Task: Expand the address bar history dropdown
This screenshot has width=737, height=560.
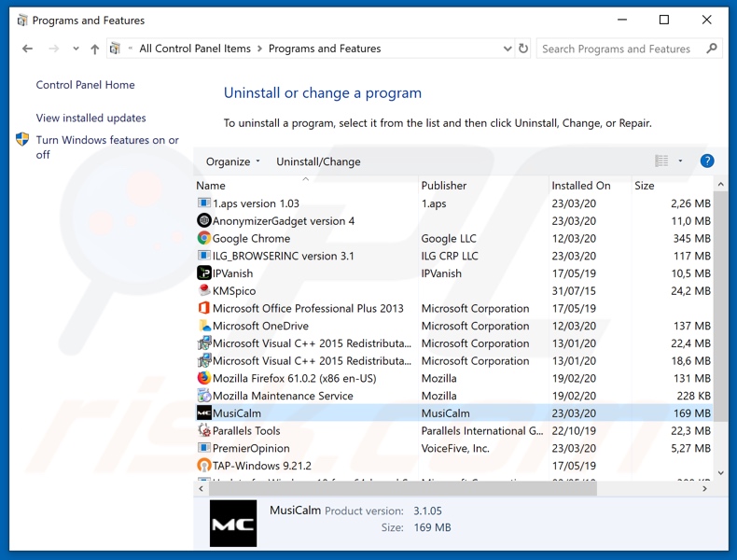Action: [508, 49]
